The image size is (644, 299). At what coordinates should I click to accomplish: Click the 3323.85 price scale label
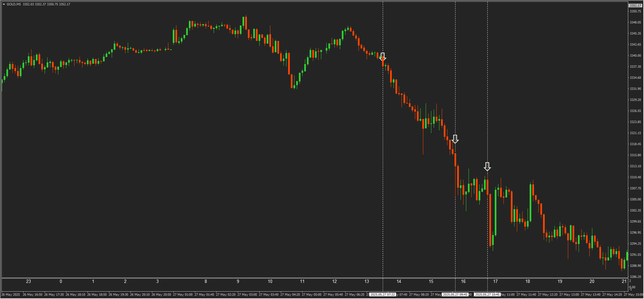click(635, 122)
